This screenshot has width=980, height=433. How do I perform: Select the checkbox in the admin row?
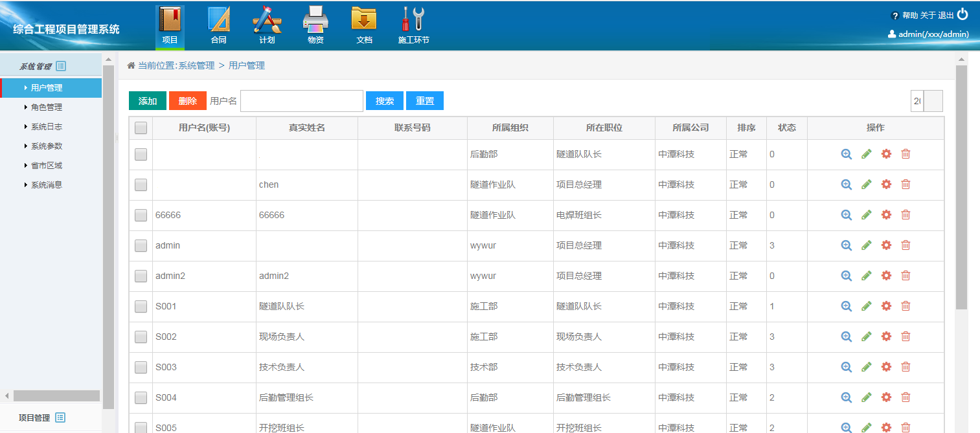(x=141, y=245)
